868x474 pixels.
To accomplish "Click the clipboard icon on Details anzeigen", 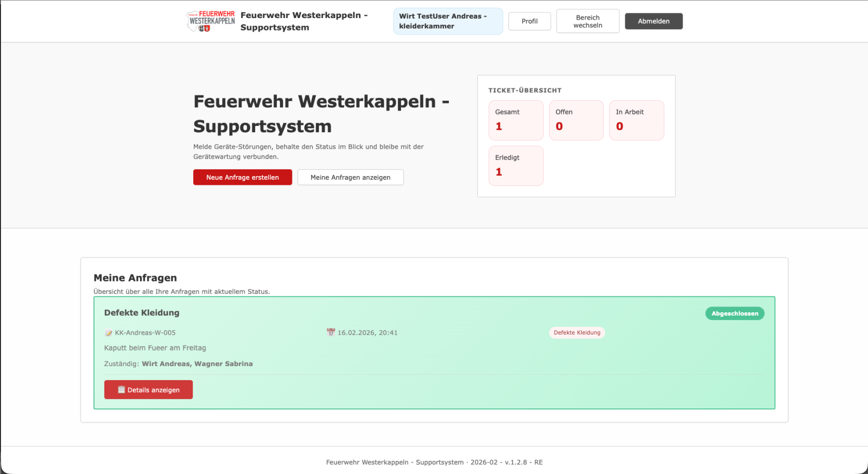I will point(122,389).
